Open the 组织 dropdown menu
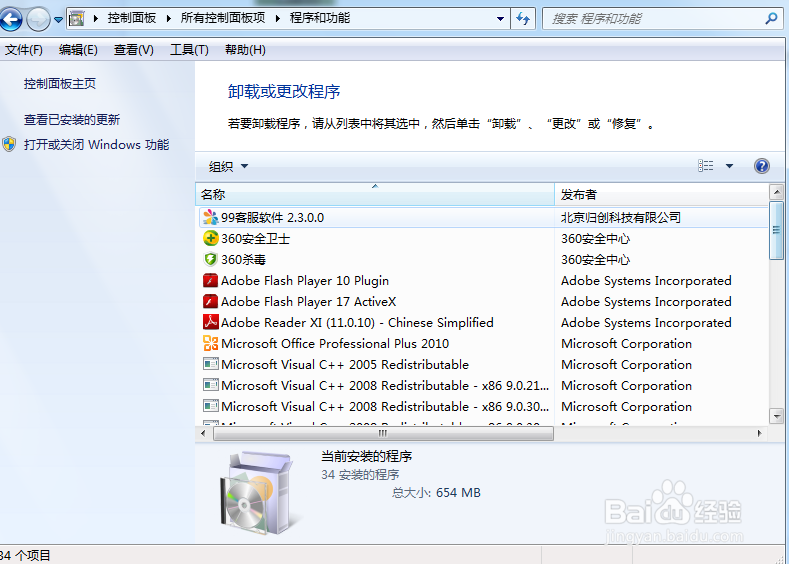 click(x=229, y=166)
